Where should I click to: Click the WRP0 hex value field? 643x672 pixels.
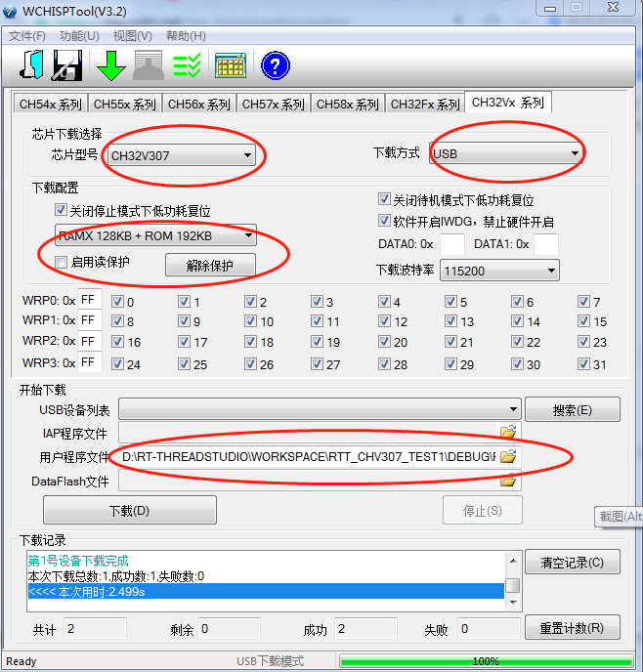90,300
